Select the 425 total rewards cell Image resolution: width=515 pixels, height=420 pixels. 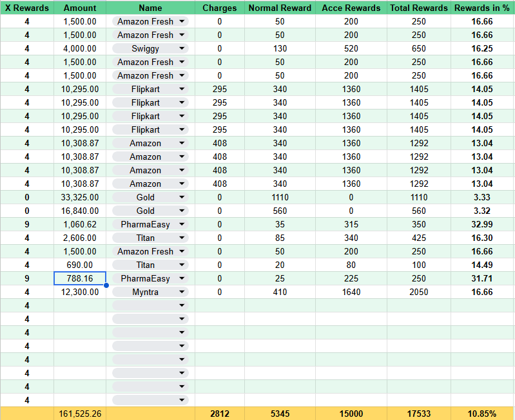coord(419,238)
